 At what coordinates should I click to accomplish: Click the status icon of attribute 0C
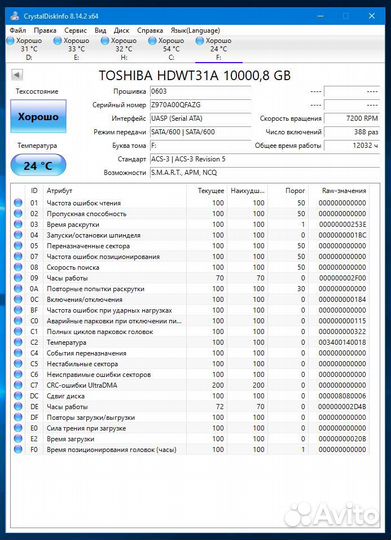(x=18, y=299)
